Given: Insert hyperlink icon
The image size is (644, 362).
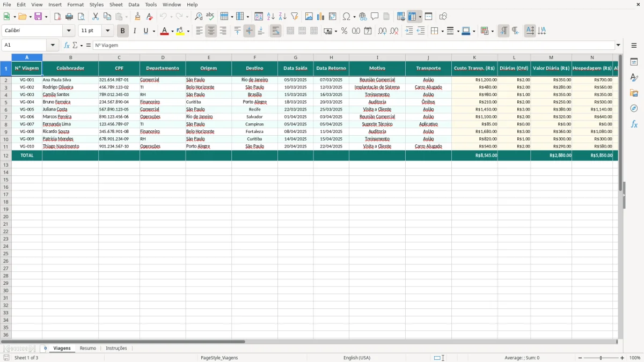Looking at the screenshot, I should point(363,17).
